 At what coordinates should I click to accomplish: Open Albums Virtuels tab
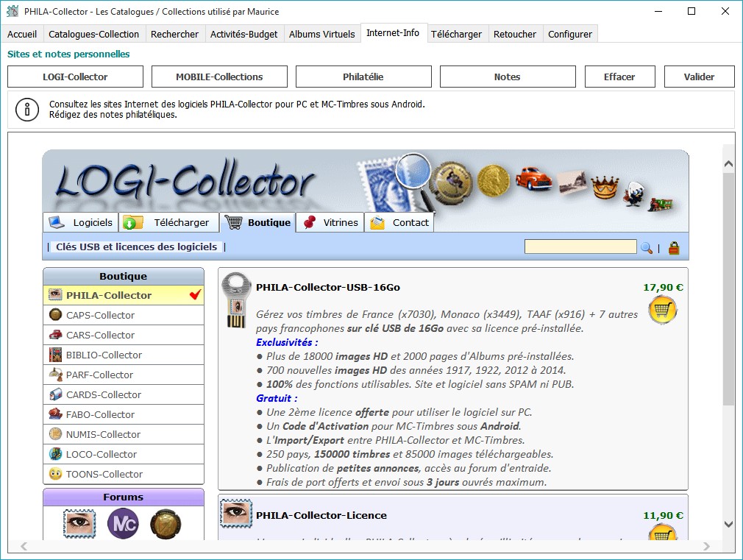(321, 34)
